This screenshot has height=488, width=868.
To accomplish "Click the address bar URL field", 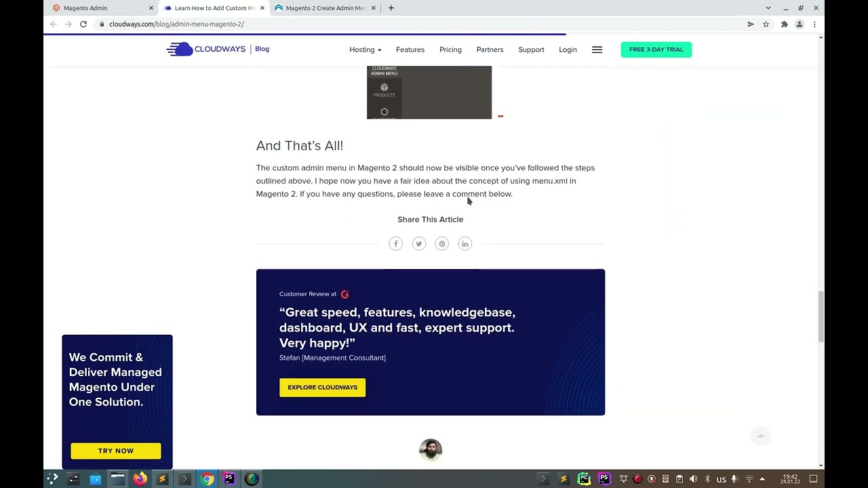I will (420, 24).
